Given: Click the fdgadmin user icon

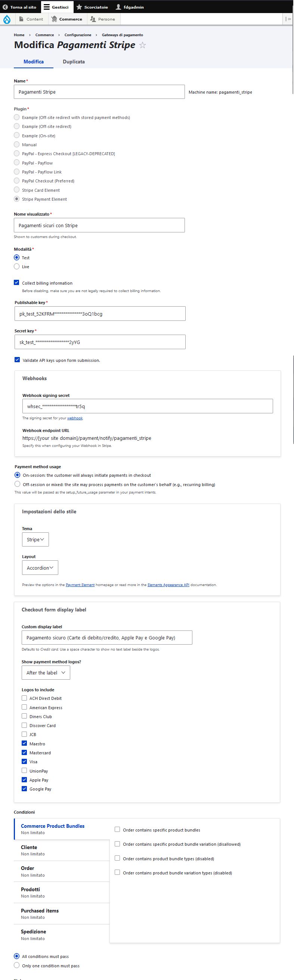Looking at the screenshot, I should point(118,7).
